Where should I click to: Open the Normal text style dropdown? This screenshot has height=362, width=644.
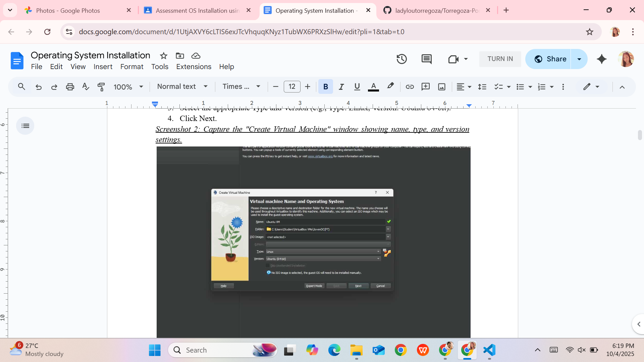coord(182,86)
